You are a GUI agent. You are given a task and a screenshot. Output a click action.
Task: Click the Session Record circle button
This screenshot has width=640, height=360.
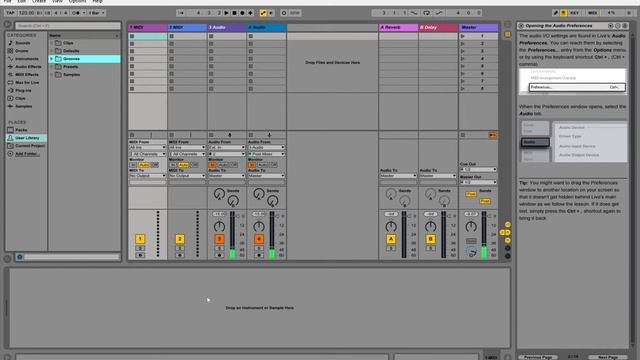pyautogui.click(x=284, y=13)
